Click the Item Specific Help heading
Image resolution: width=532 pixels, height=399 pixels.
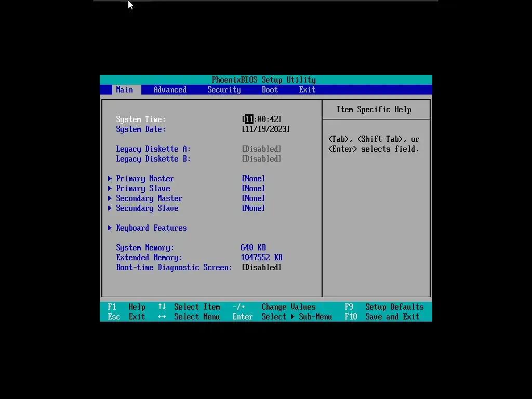[x=374, y=109]
